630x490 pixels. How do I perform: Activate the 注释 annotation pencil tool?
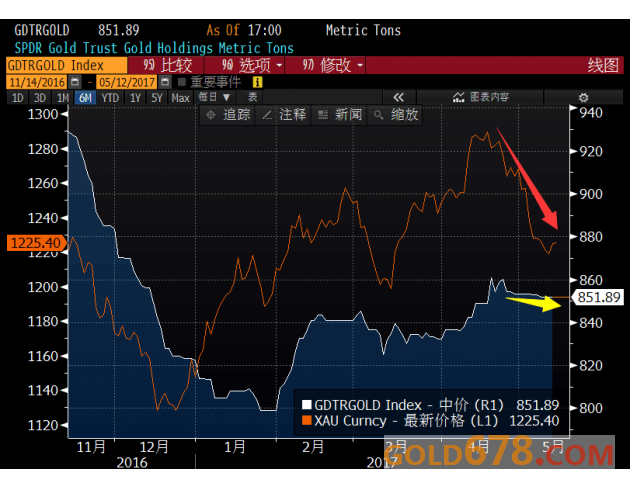[x=284, y=115]
